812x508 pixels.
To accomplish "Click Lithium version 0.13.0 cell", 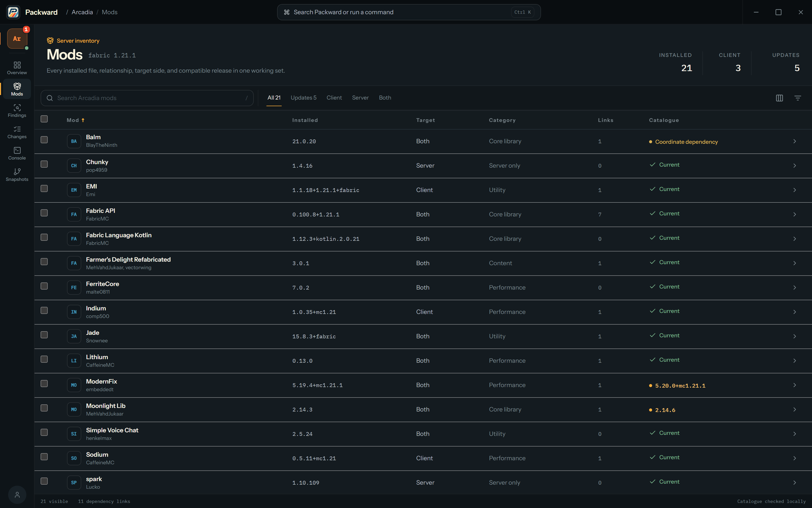I will coord(302,361).
